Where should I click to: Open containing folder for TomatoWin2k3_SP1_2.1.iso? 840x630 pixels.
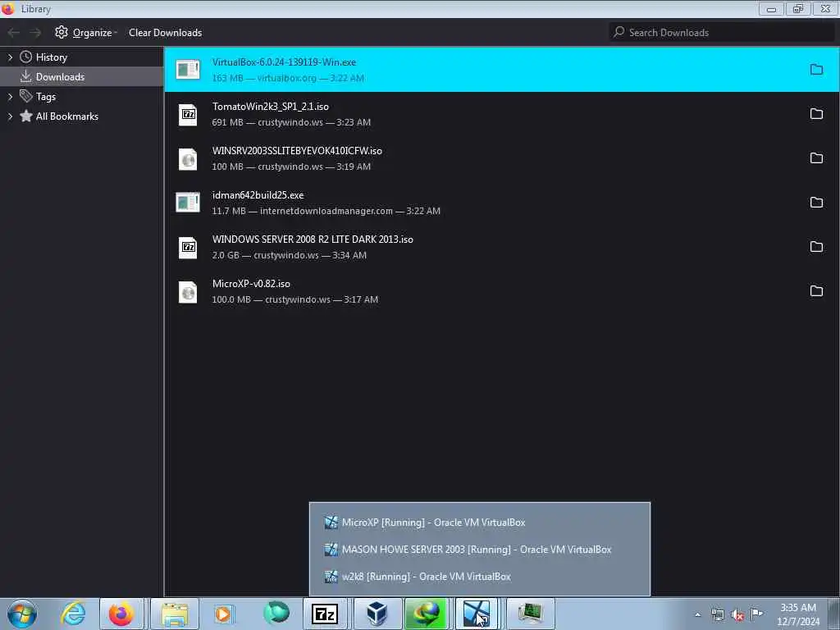coord(816,113)
